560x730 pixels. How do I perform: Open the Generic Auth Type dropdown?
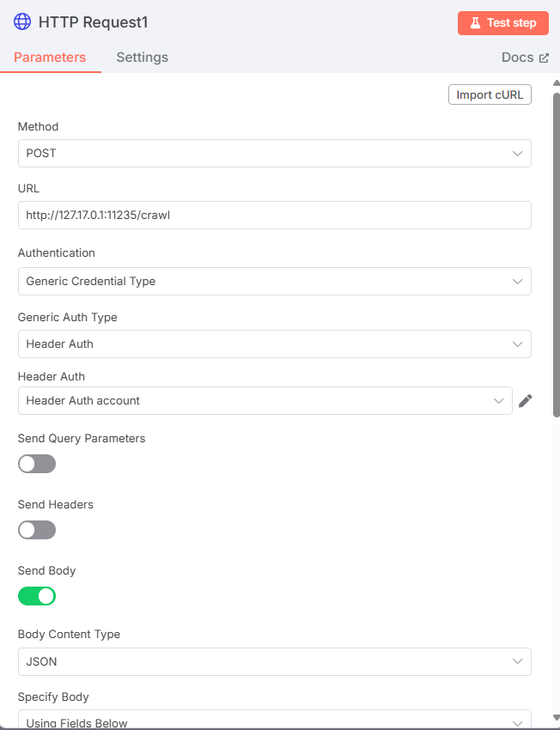(x=274, y=344)
